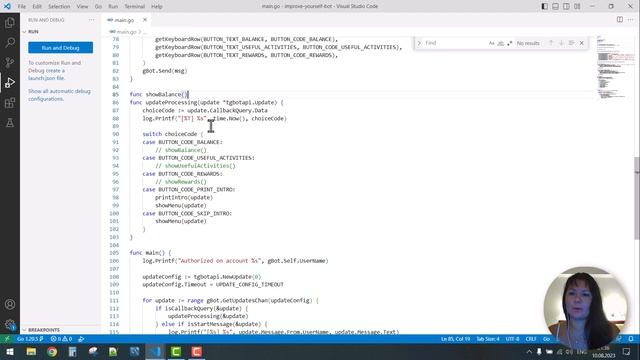Open the File menu

tap(22, 6)
